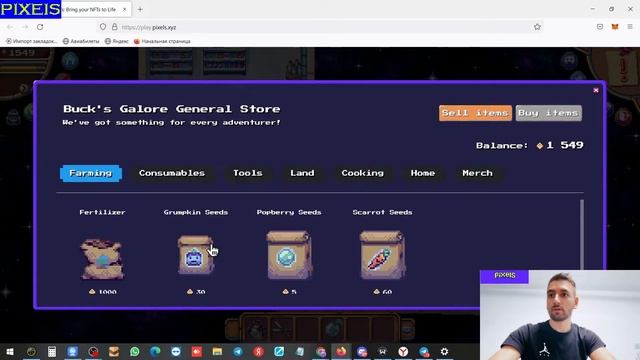Open the Merch category tab
Viewport: 640px width, 360px height.
click(478, 173)
